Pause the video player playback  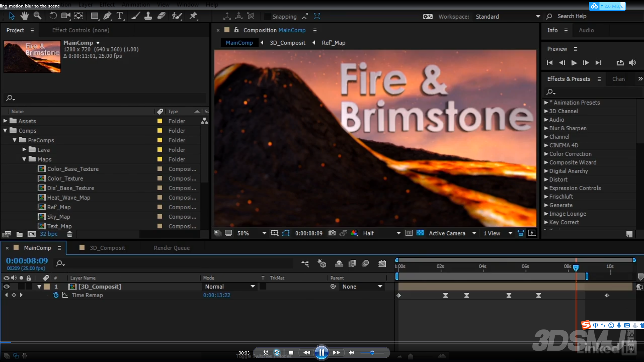[x=322, y=352]
